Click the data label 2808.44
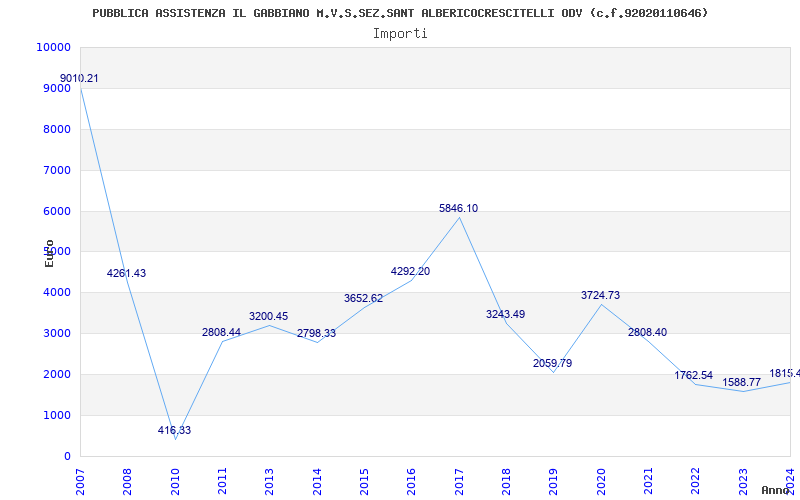Image resolution: width=800 pixels, height=500 pixels. tap(221, 332)
